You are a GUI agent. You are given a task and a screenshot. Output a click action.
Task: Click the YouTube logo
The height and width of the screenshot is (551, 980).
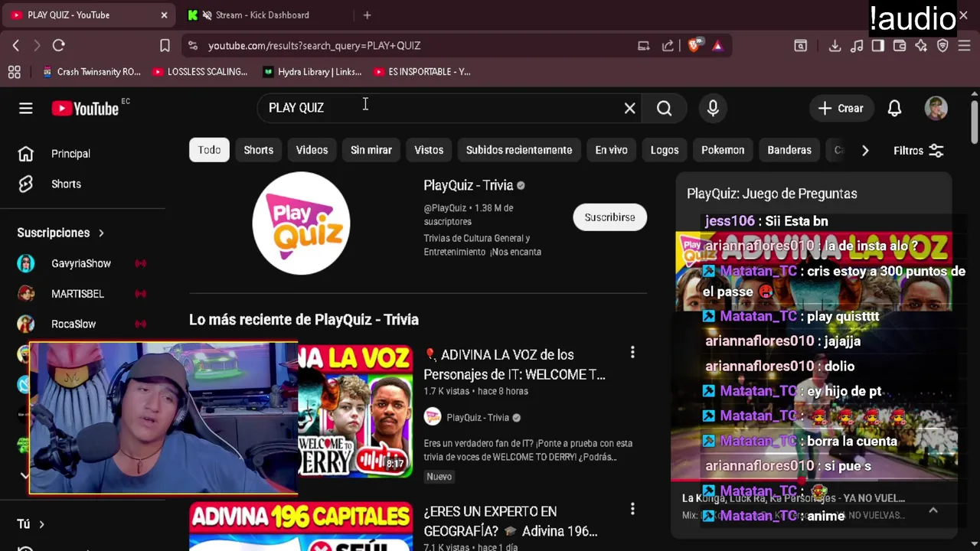pyautogui.click(x=86, y=109)
